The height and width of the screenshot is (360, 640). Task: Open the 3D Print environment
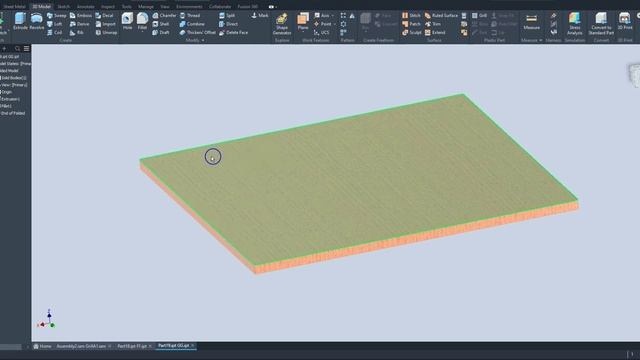click(625, 21)
